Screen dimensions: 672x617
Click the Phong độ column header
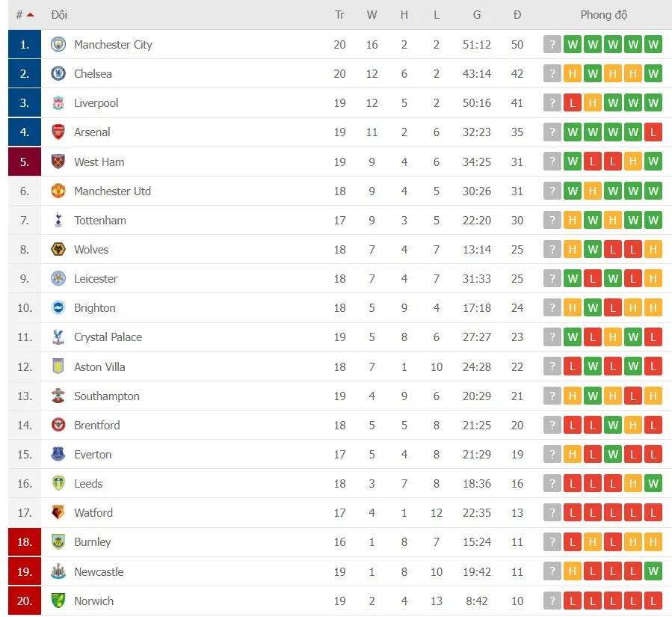tap(603, 14)
